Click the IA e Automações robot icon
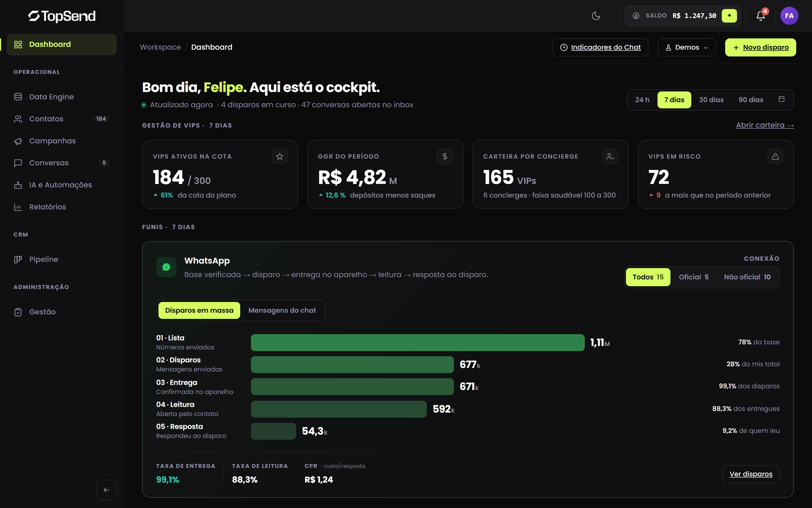Image resolution: width=812 pixels, height=508 pixels. pyautogui.click(x=18, y=185)
